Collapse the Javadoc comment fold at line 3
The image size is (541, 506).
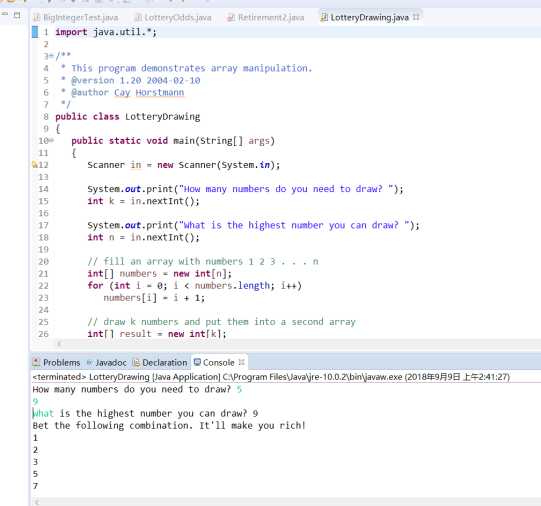tap(51, 56)
